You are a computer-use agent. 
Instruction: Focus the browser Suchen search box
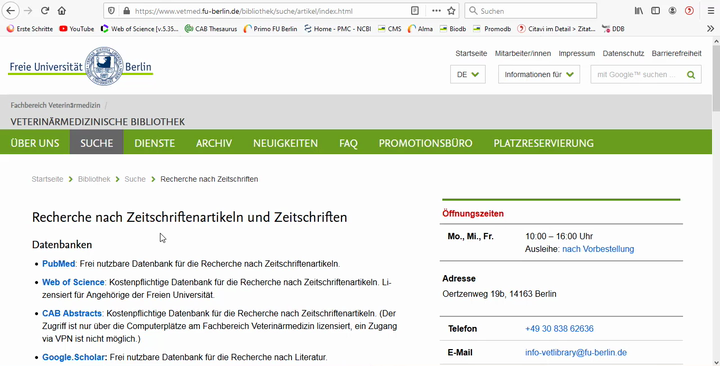tap(531, 11)
